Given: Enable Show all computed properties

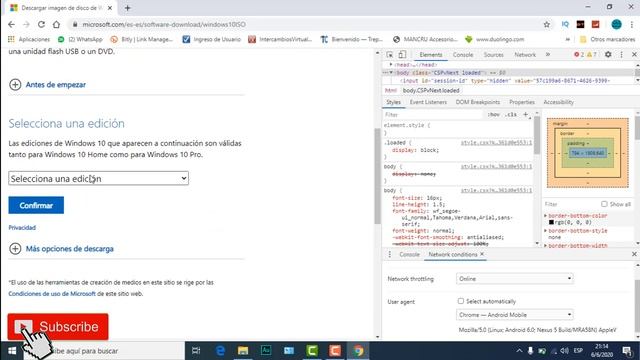Looking at the screenshot, I should pos(604,204).
